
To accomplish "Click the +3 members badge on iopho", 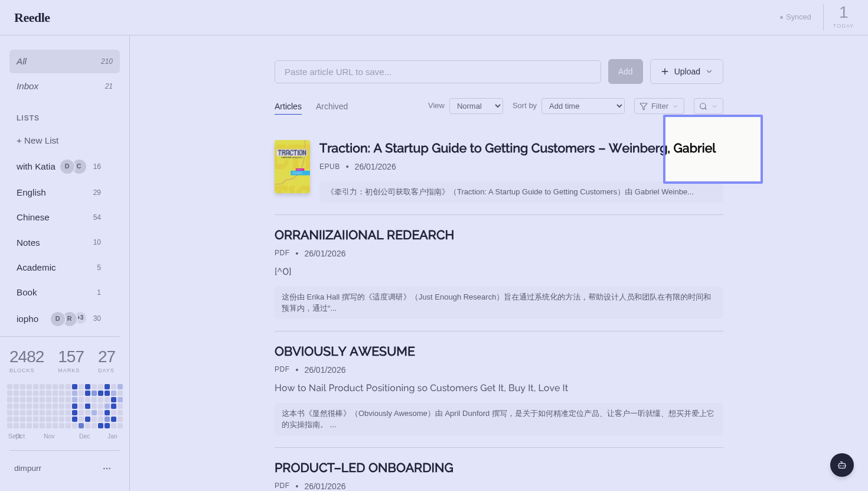I will (80, 318).
